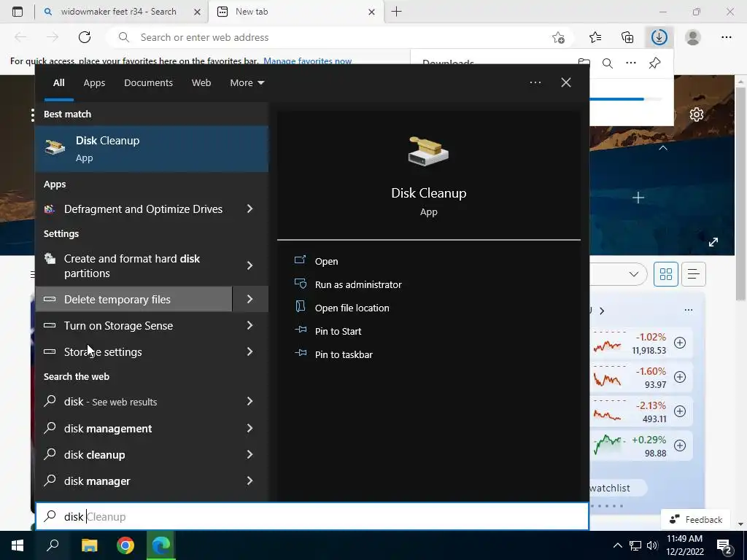Click the Feedback button
Viewport: 747px width, 560px height.
[x=695, y=519]
